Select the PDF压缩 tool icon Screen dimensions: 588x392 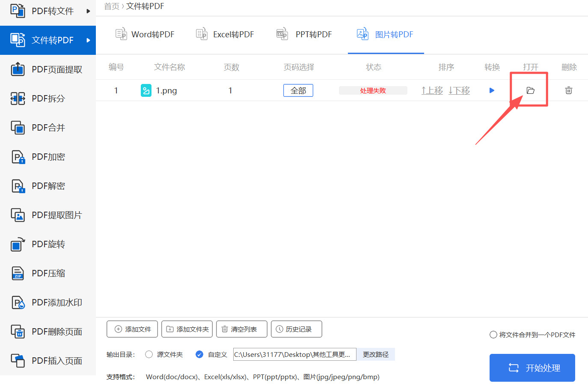coord(17,273)
